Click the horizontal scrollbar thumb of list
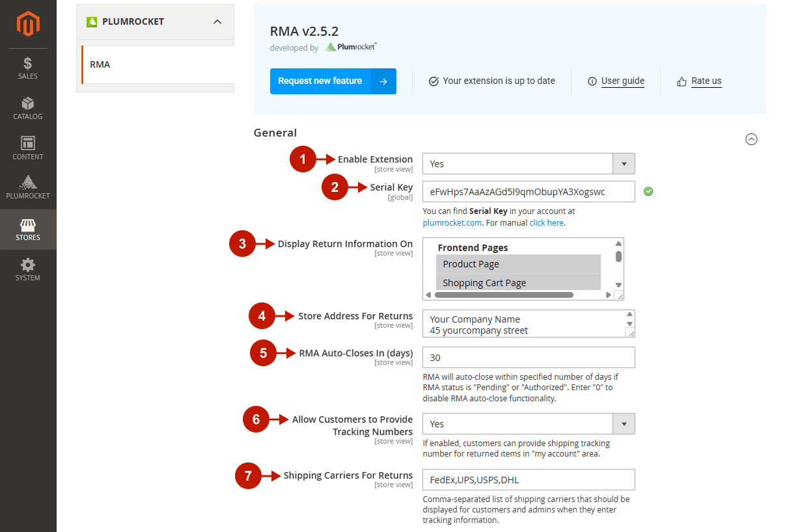This screenshot has height=532, width=785. [504, 295]
